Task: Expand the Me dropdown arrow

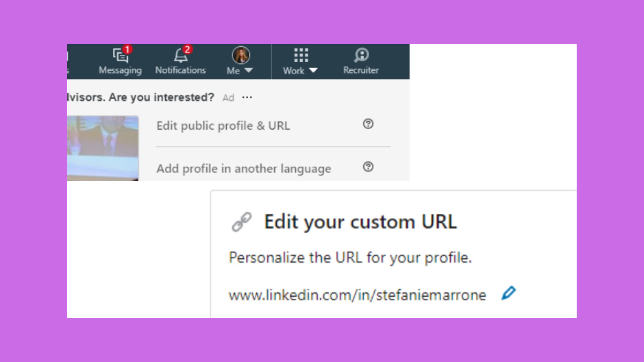Action: (x=248, y=70)
